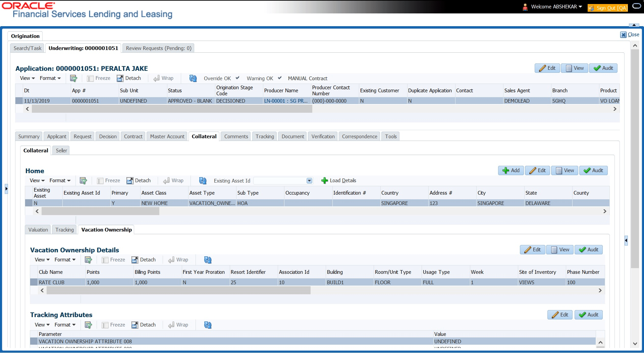Click the Close link at top right

[x=630, y=35]
